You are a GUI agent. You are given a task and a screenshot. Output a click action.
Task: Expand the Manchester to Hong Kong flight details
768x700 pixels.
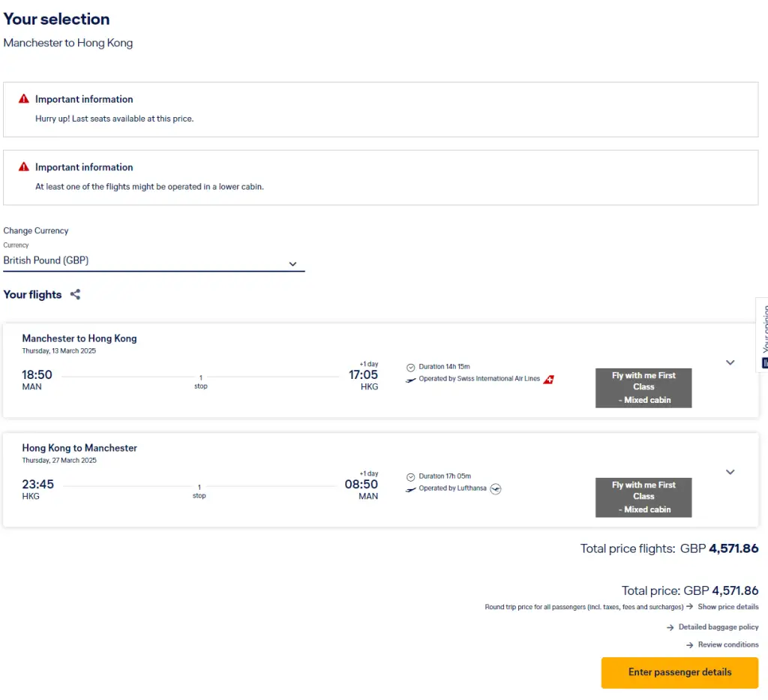(x=730, y=363)
